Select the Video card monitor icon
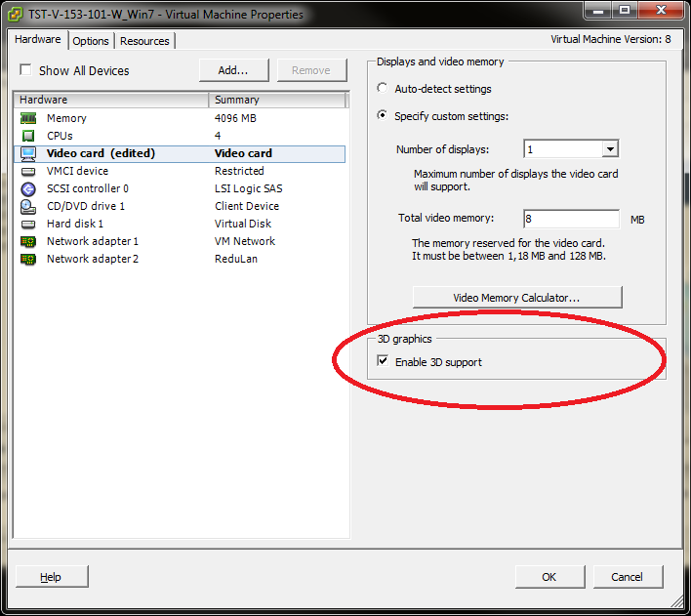The width and height of the screenshot is (691, 616). (x=28, y=153)
